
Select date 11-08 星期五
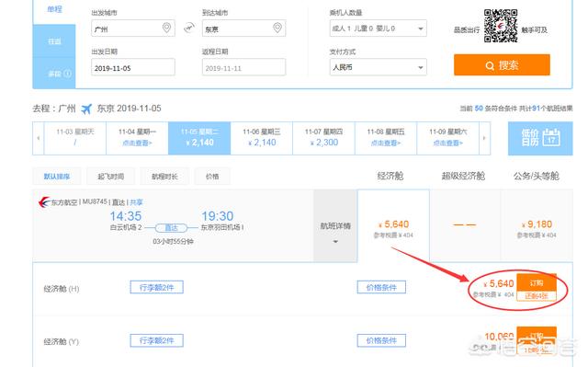click(386, 138)
